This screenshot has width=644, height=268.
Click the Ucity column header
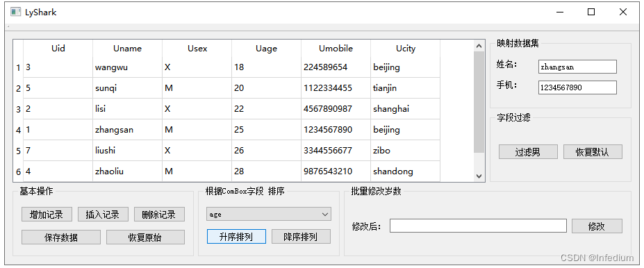[x=405, y=49]
